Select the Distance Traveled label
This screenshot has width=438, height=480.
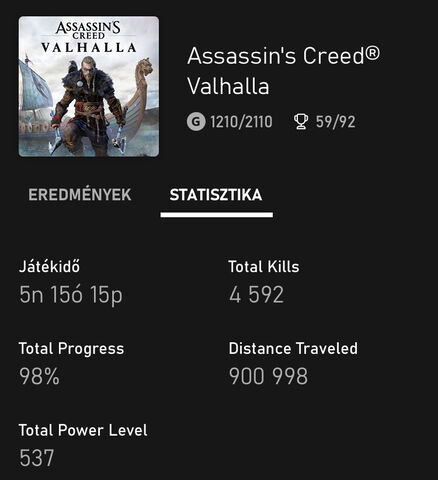[x=293, y=349]
